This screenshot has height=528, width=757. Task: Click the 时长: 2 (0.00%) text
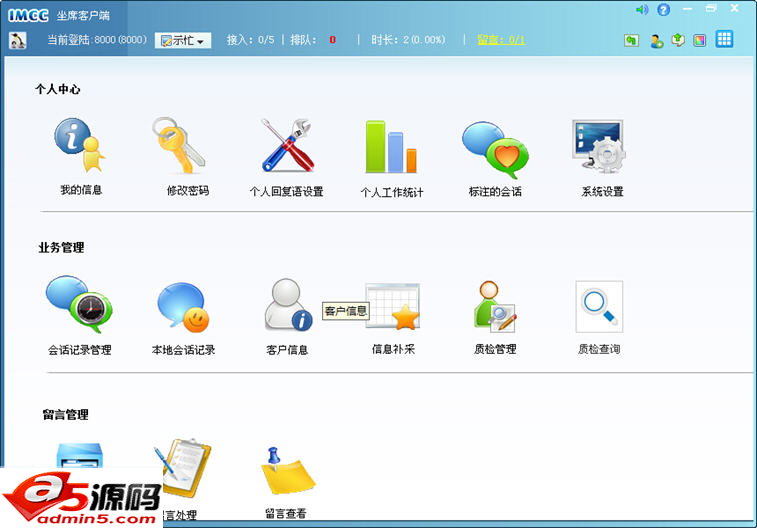408,40
